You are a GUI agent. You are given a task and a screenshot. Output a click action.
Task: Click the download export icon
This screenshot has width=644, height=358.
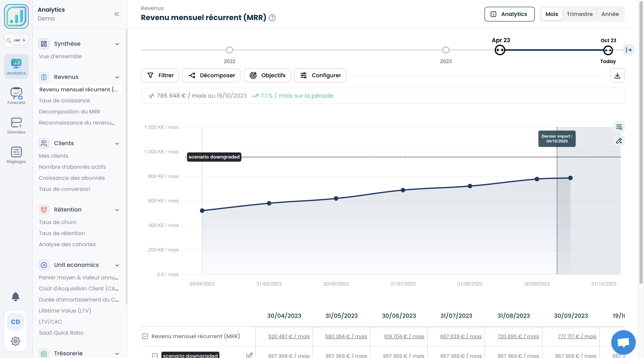617,75
